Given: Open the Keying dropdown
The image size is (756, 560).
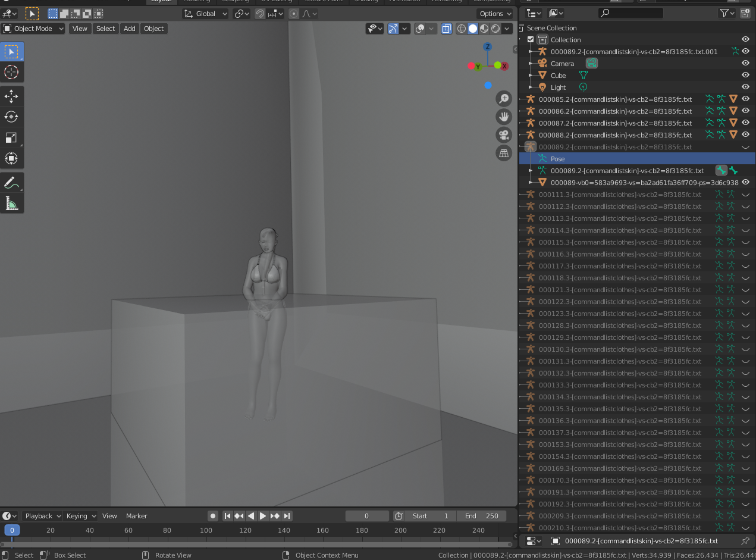Looking at the screenshot, I should tap(80, 516).
